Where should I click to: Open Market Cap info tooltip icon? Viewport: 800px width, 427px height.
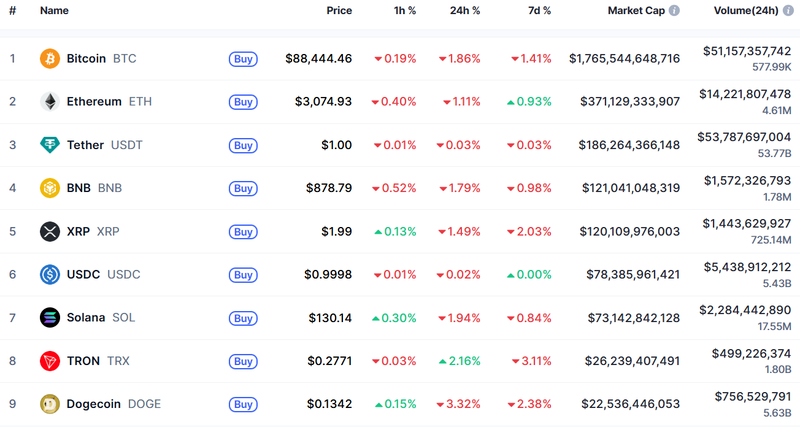click(674, 11)
